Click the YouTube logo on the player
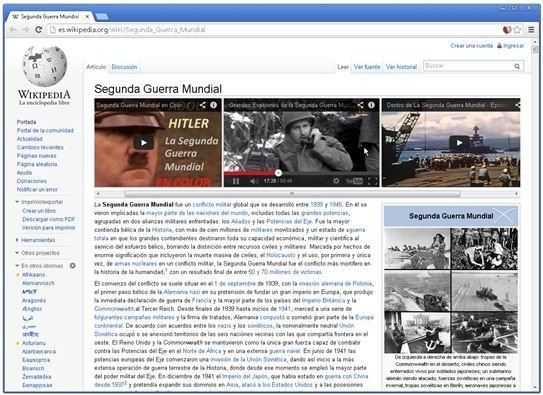543x395 pixels. [354, 181]
